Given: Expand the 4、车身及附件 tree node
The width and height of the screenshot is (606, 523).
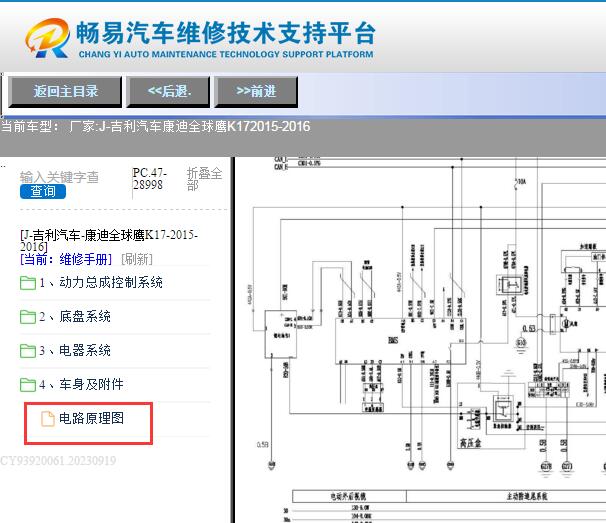Looking at the screenshot, I should point(82,384).
